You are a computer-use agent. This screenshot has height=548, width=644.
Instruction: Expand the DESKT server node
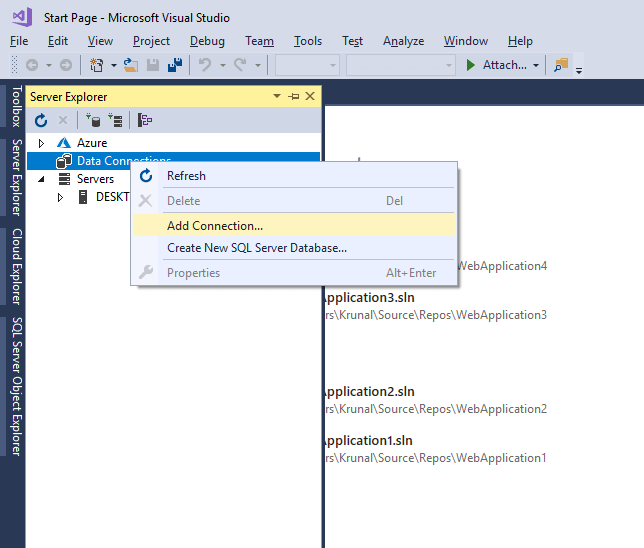click(60, 197)
